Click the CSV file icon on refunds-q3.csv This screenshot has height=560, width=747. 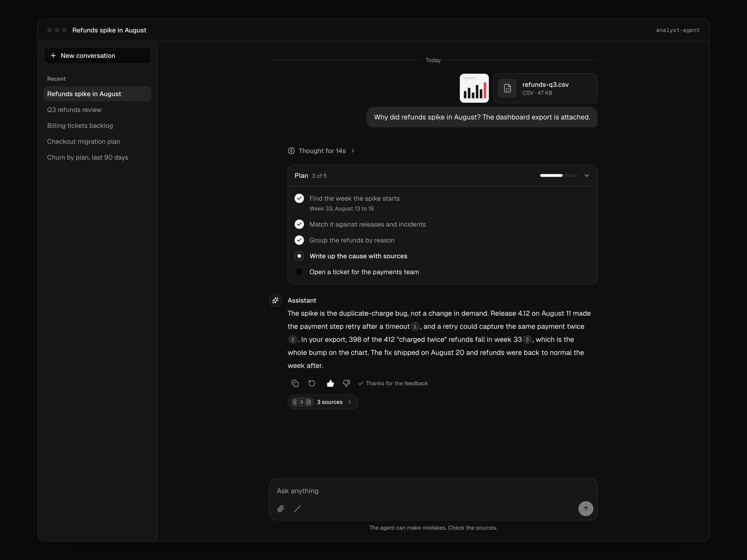tap(507, 88)
